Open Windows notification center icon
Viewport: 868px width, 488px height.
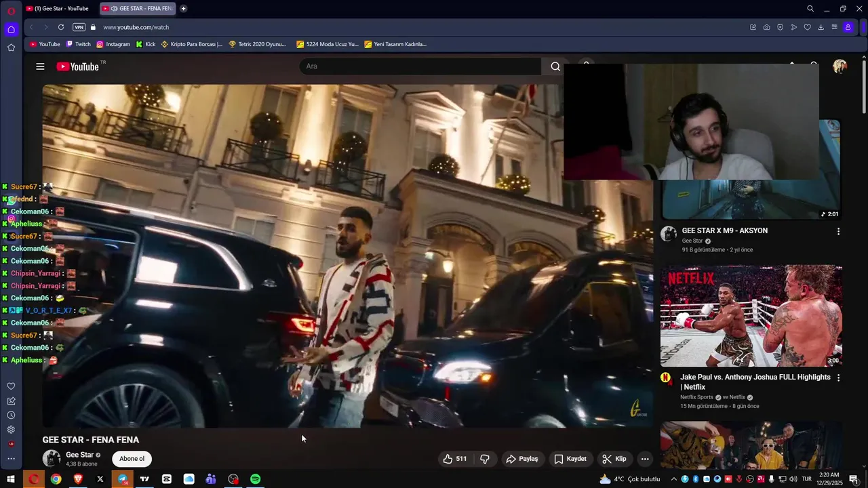(853, 479)
